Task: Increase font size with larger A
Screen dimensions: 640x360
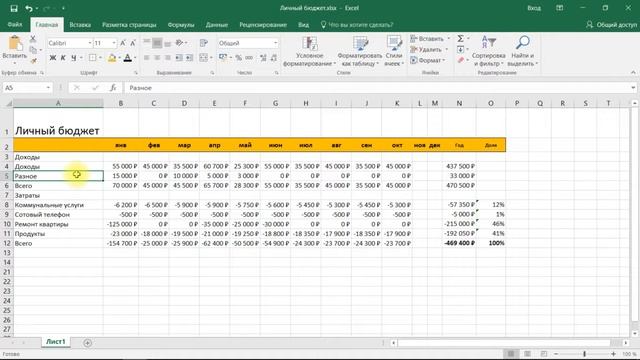Action: [x=123, y=43]
